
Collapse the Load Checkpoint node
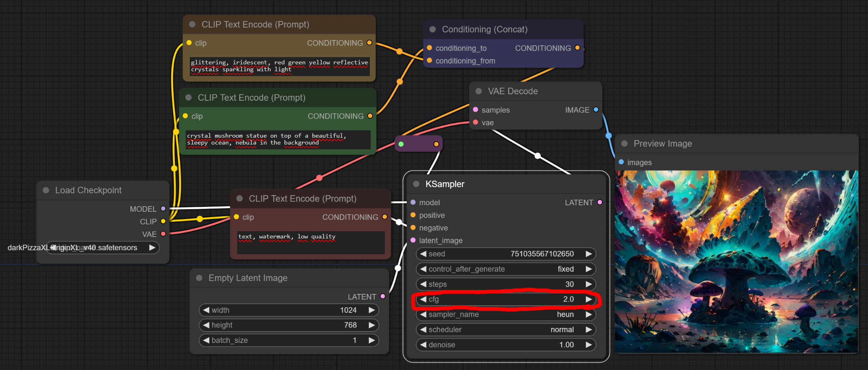(x=46, y=190)
